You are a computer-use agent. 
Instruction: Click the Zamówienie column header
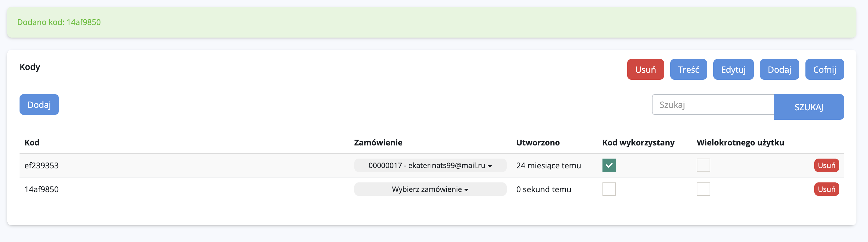click(378, 142)
